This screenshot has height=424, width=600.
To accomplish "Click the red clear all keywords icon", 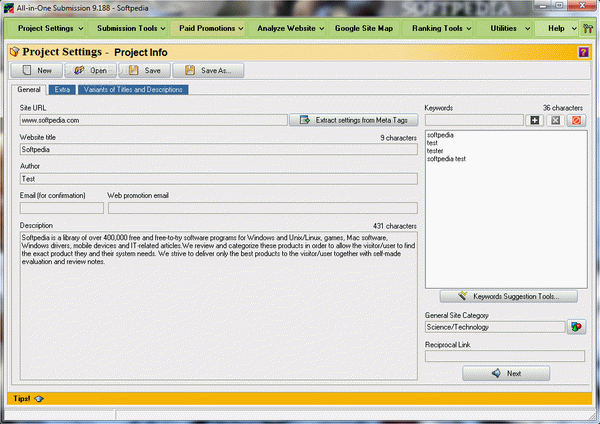I will [576, 121].
